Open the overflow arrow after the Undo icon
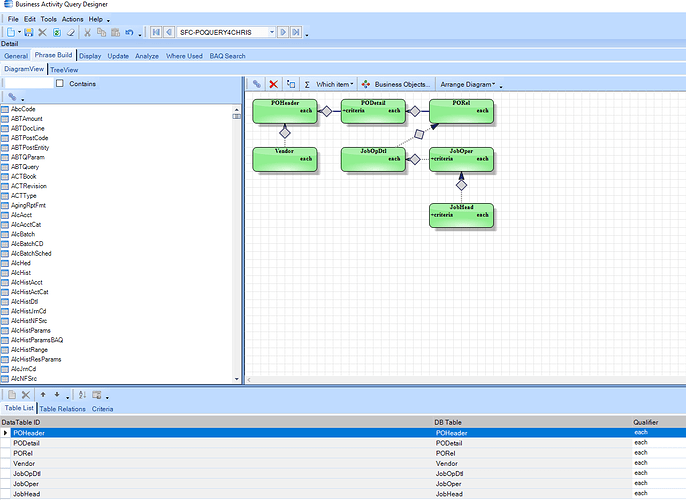The width and height of the screenshot is (686, 500). pos(140,35)
